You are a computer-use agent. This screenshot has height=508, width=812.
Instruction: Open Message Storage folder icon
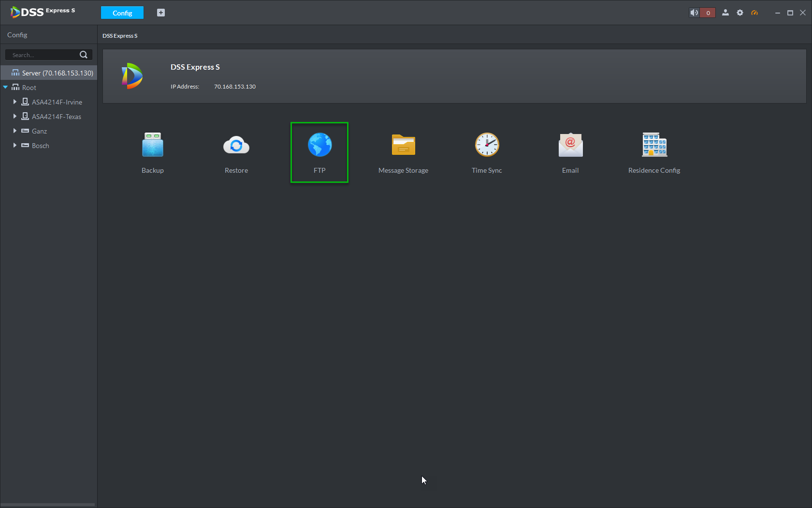tap(403, 145)
